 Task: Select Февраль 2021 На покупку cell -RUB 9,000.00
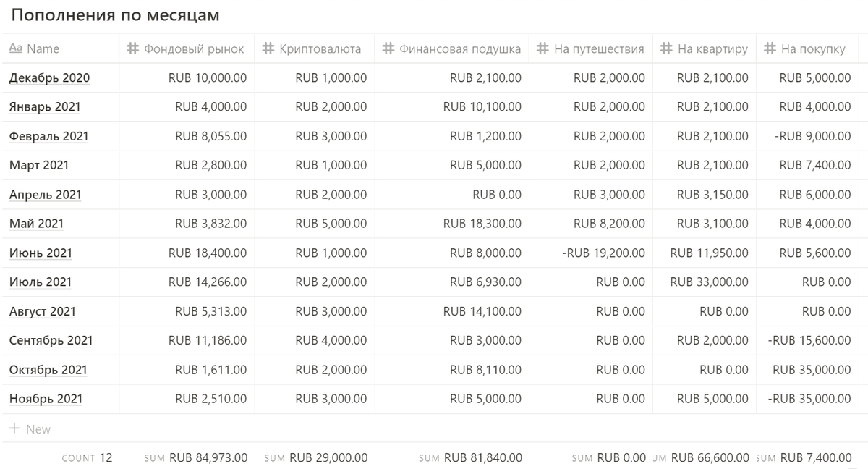tap(807, 136)
